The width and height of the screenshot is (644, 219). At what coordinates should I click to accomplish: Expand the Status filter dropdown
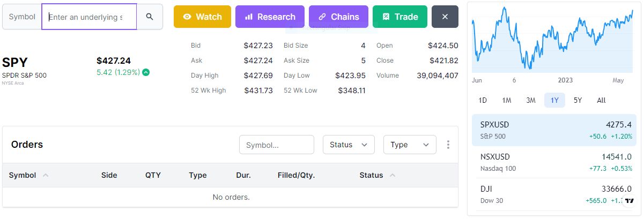pos(348,145)
